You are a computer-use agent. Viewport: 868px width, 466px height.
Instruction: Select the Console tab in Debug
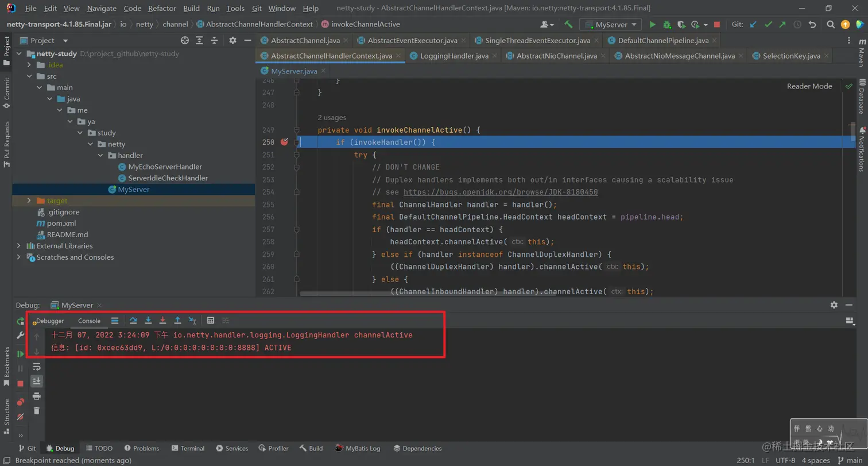(89, 321)
